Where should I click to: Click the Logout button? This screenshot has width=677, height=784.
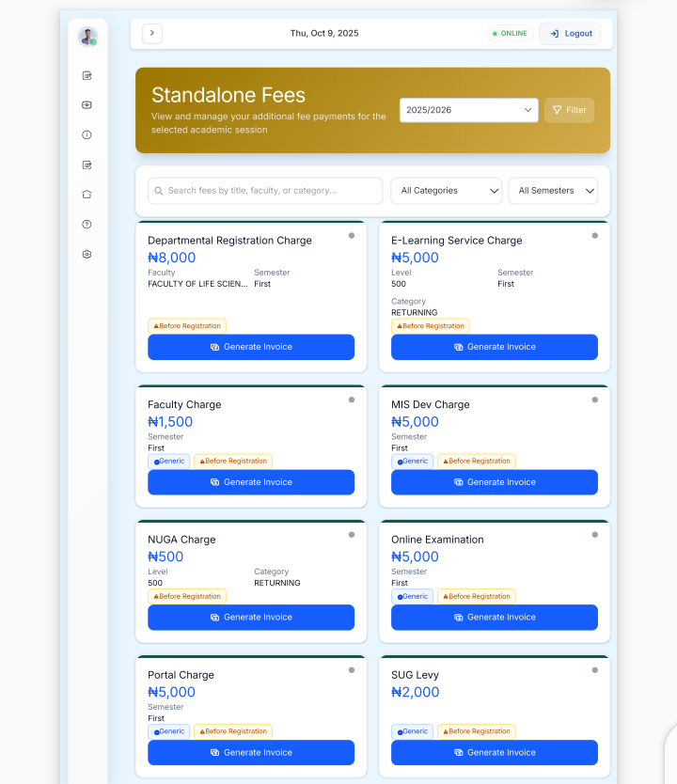tap(570, 34)
